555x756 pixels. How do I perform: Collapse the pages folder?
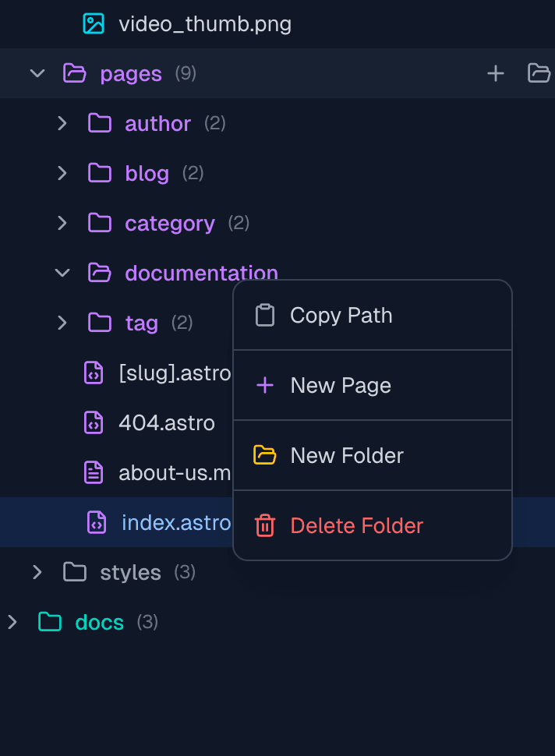37,73
